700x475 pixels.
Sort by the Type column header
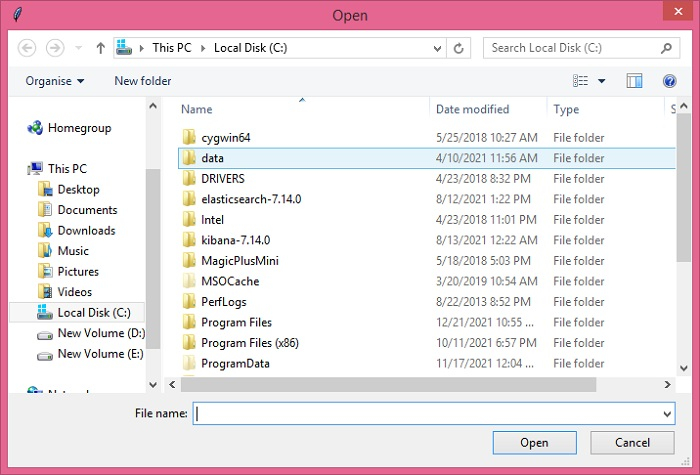point(566,109)
